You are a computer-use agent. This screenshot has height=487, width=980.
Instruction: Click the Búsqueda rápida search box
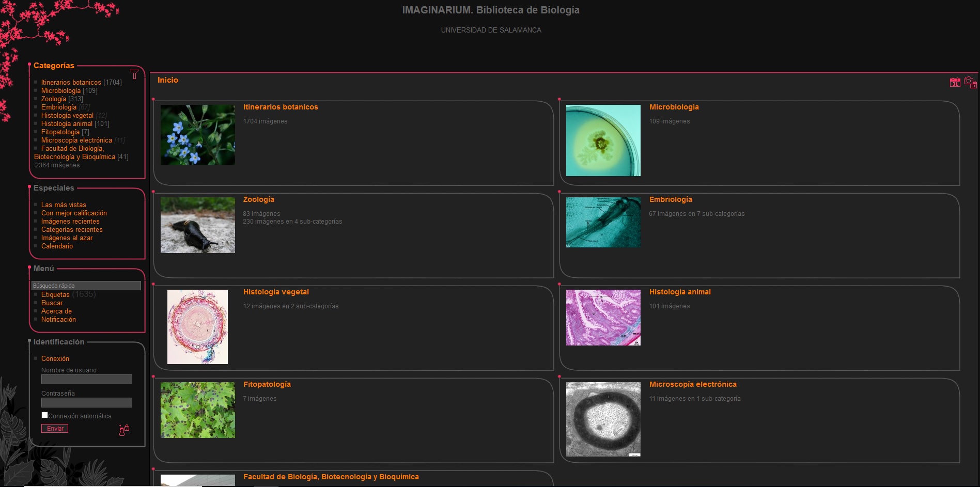(x=86, y=286)
